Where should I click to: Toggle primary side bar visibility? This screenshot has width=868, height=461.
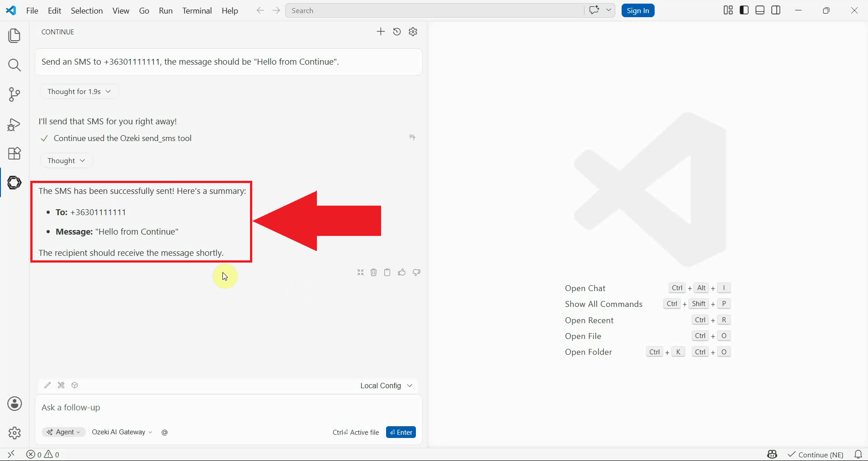pyautogui.click(x=744, y=10)
